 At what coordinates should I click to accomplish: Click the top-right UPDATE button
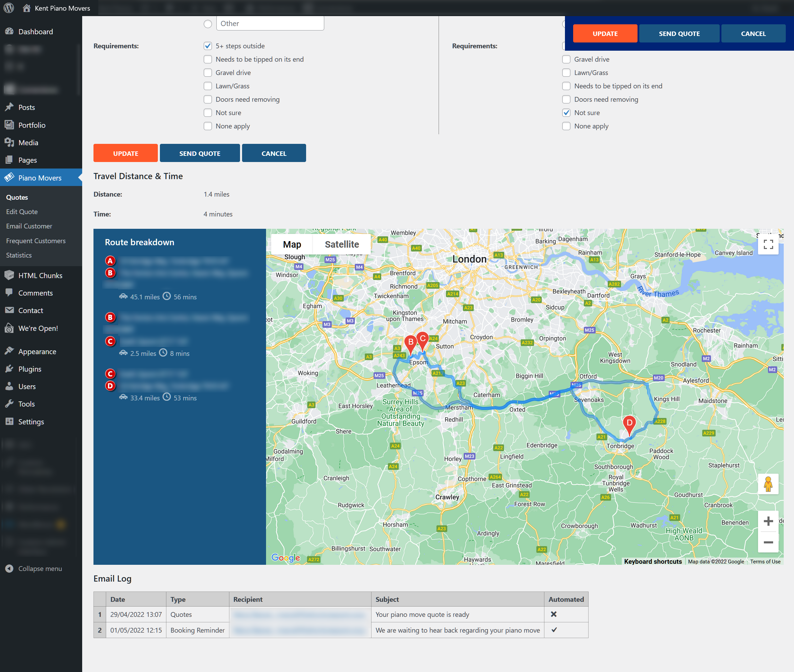604,34
